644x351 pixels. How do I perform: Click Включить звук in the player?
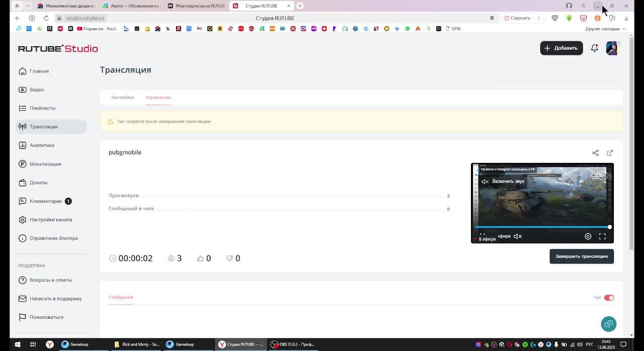click(x=503, y=182)
